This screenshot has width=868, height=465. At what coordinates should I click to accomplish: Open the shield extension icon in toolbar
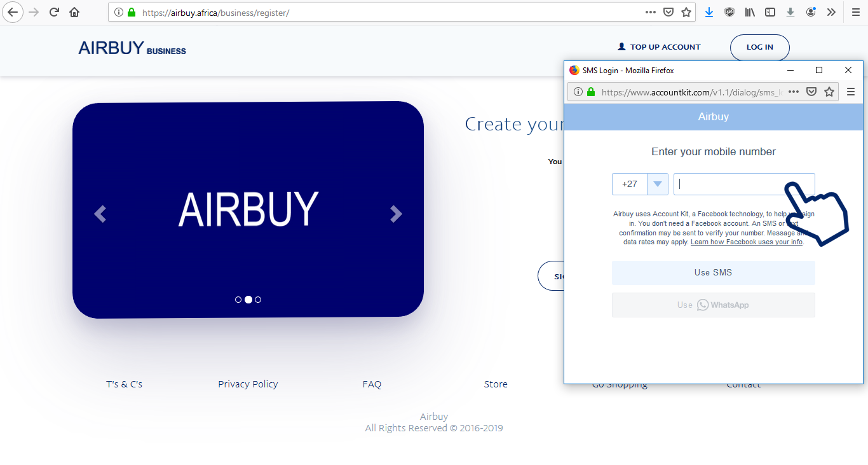729,12
